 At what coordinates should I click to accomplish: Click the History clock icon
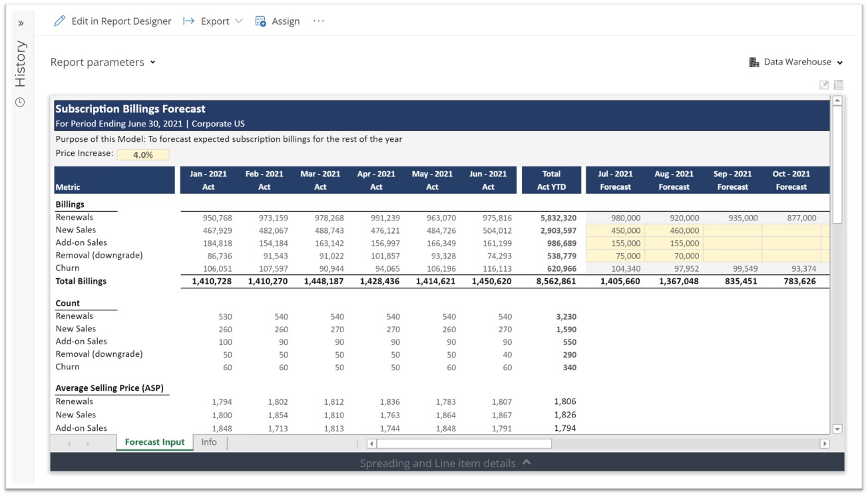[x=20, y=102]
